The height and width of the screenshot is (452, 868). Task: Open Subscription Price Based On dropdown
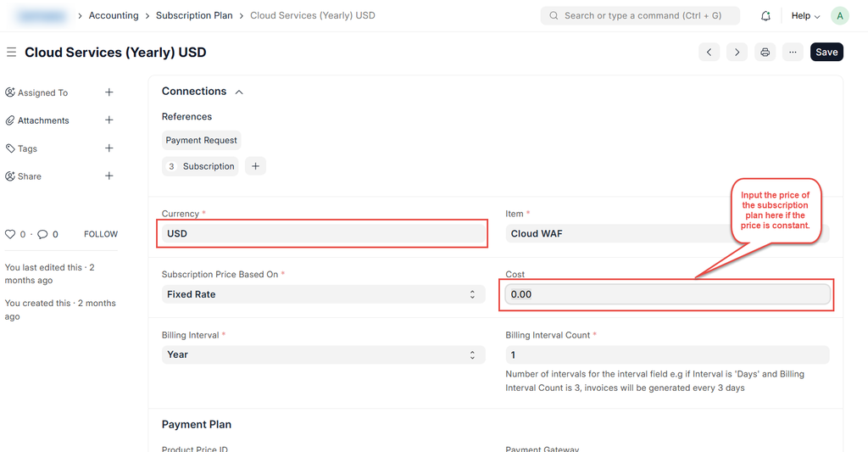323,294
